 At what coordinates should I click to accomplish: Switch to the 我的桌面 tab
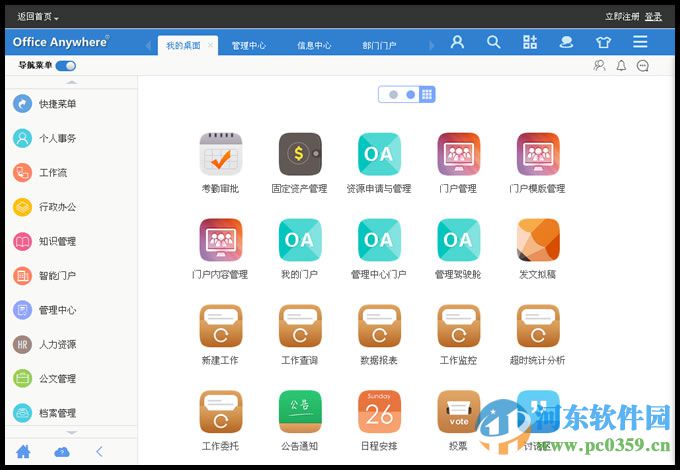point(183,45)
